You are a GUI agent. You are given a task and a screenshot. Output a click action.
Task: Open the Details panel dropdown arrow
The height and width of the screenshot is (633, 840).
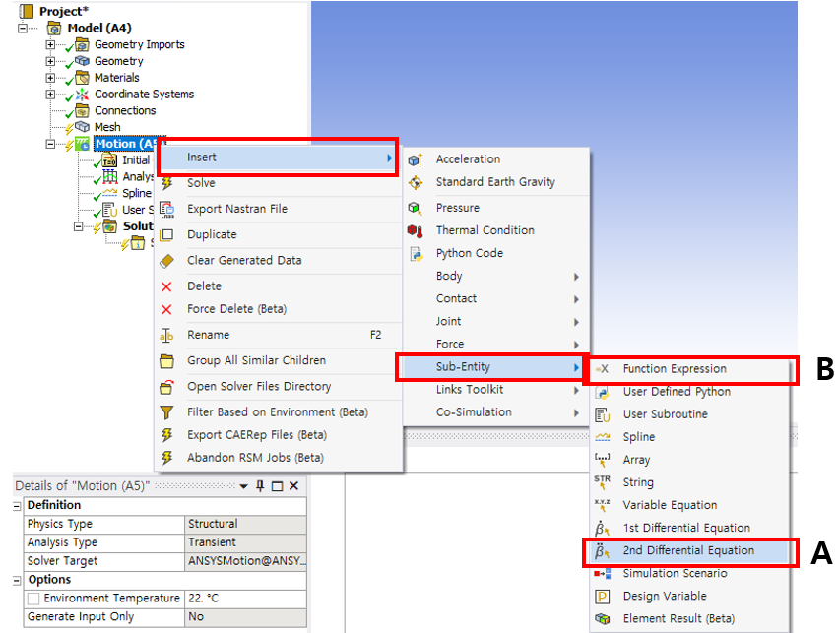[243, 486]
